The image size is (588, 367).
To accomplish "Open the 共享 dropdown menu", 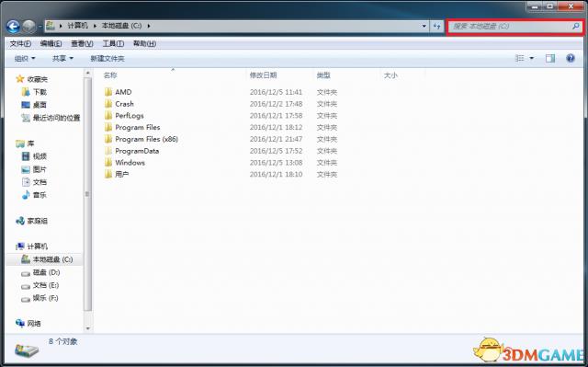I will point(62,59).
